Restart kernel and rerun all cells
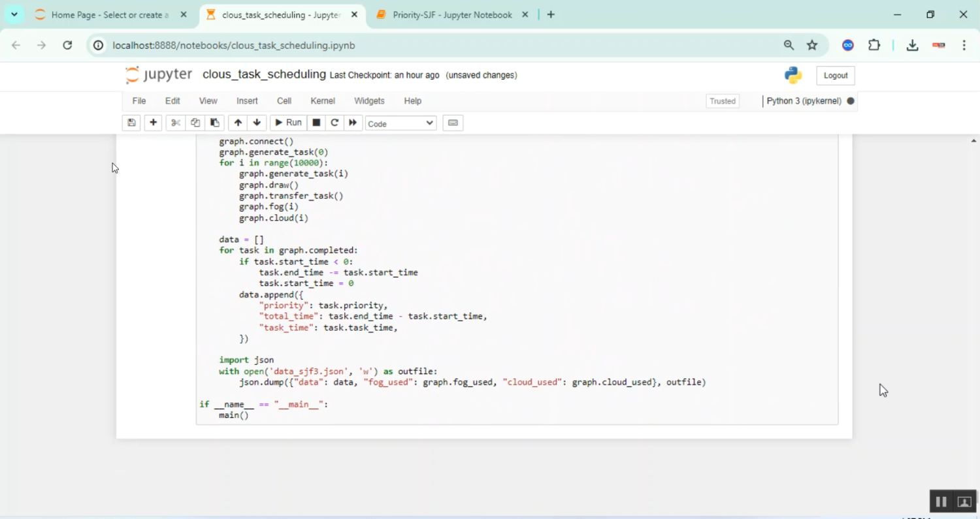Viewport: 980px width, 519px height. coord(353,123)
